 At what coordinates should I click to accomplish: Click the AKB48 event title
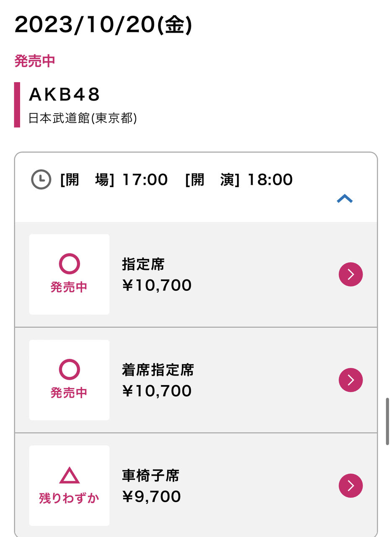65,95
